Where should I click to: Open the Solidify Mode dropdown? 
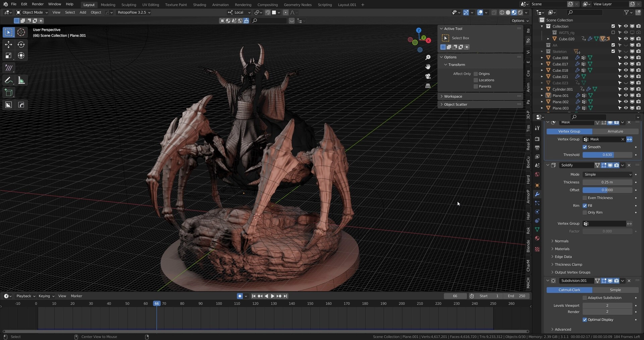coord(607,175)
